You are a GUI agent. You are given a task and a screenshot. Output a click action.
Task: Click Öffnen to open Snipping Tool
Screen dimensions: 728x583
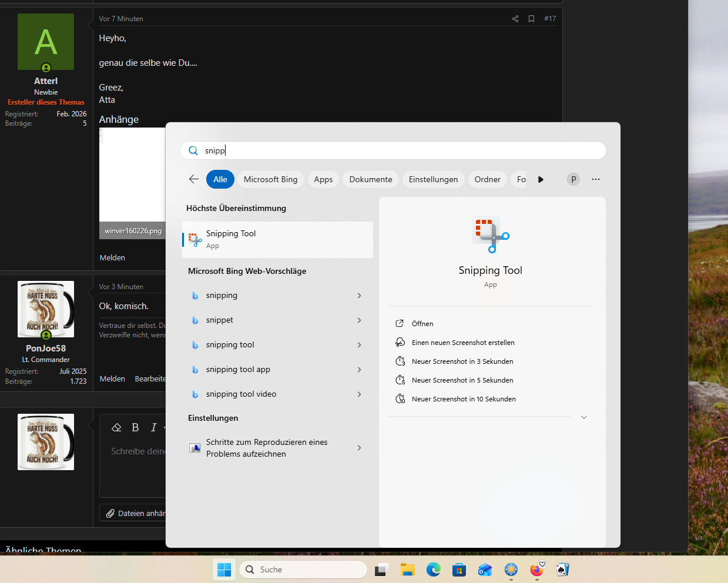[422, 324]
